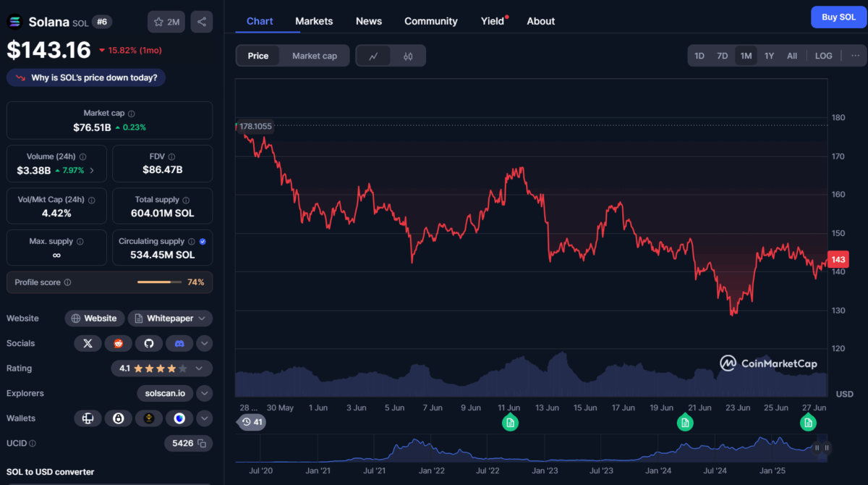Click lock-shaped wallet icon

pyautogui.click(x=118, y=418)
